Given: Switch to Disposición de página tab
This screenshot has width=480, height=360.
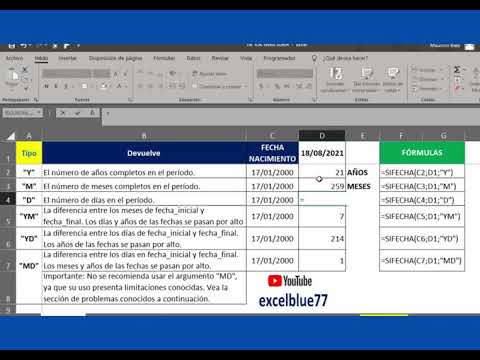Looking at the screenshot, I should pos(115,58).
